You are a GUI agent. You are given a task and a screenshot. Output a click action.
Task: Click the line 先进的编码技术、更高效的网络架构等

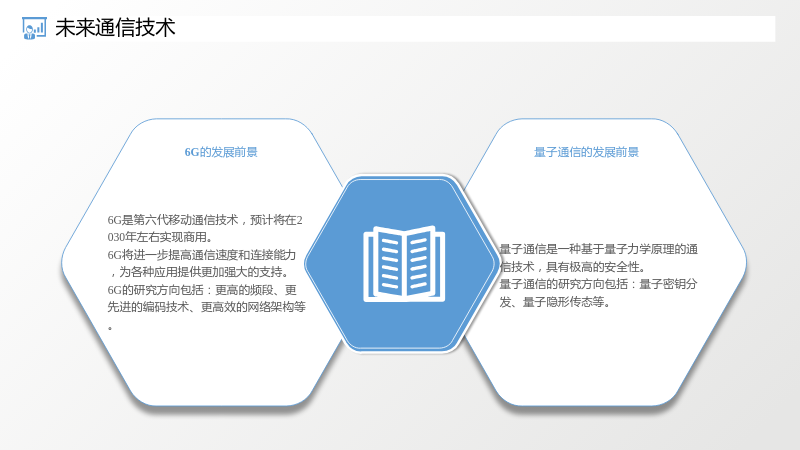click(207, 307)
